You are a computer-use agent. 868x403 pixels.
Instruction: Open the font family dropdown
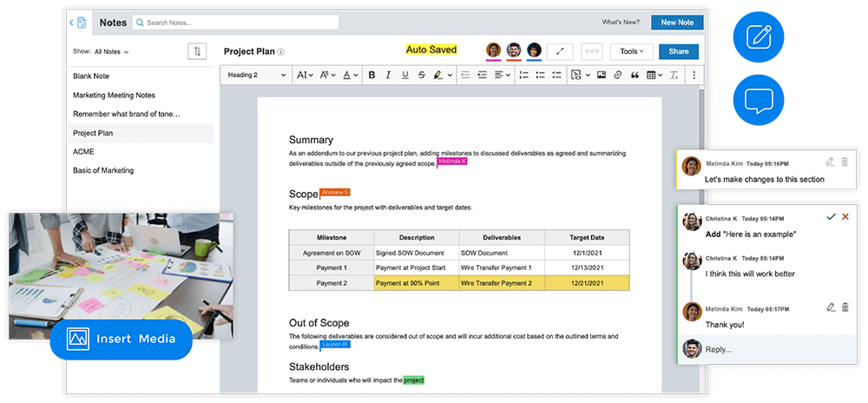328,75
